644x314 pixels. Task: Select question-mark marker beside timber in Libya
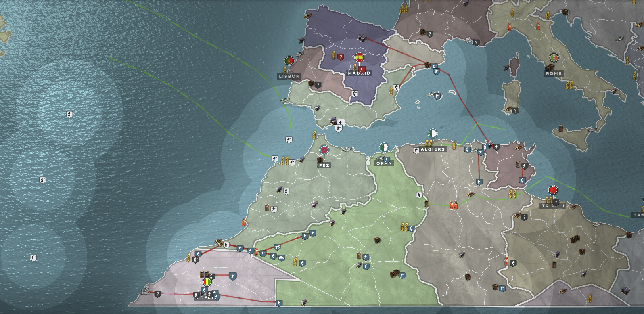(x=524, y=217)
